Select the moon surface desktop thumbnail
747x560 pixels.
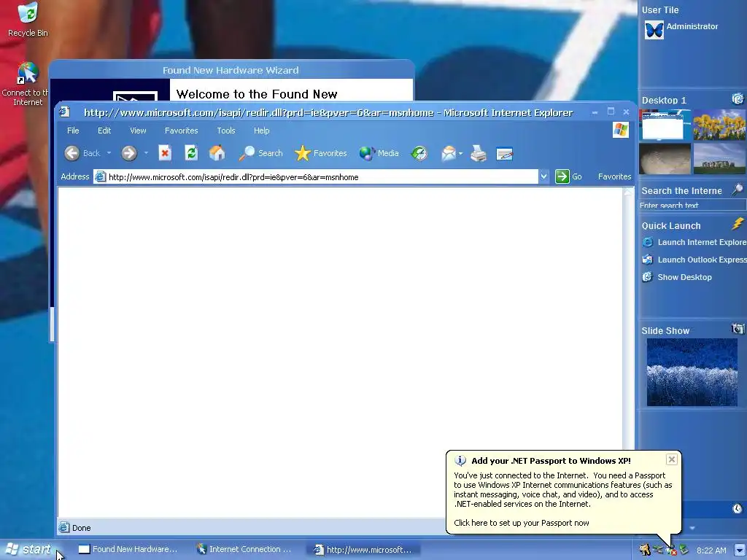(665, 158)
